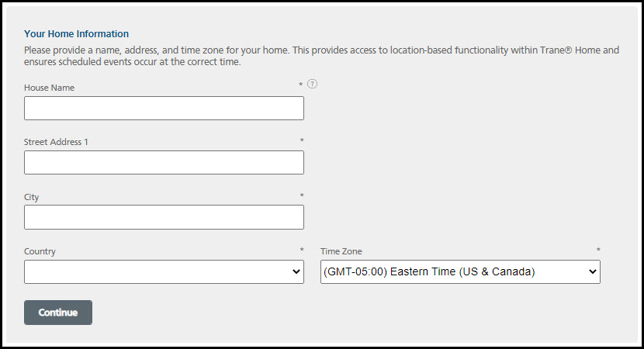Click the Street Address 1 label
The width and height of the screenshot is (644, 349).
[56, 142]
